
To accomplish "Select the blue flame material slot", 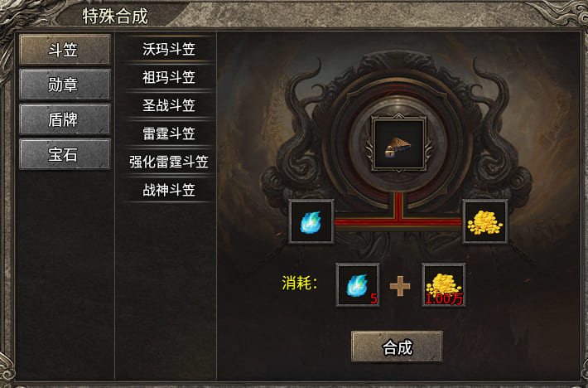I will [x=311, y=221].
